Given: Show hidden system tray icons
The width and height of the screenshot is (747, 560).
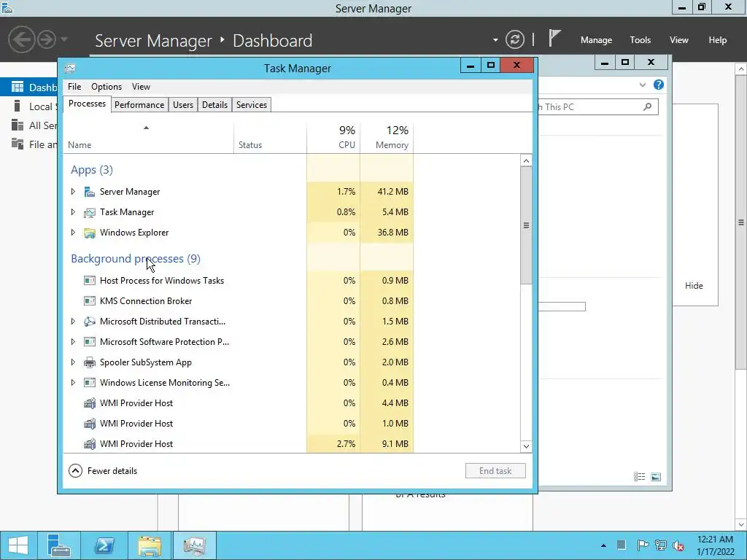Looking at the screenshot, I should click(x=603, y=545).
